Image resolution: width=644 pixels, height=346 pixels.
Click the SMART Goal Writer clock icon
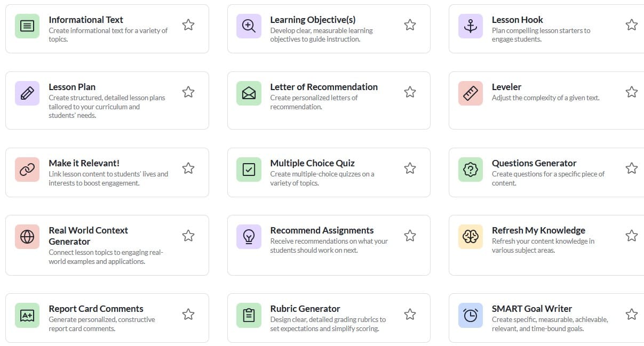point(470,315)
